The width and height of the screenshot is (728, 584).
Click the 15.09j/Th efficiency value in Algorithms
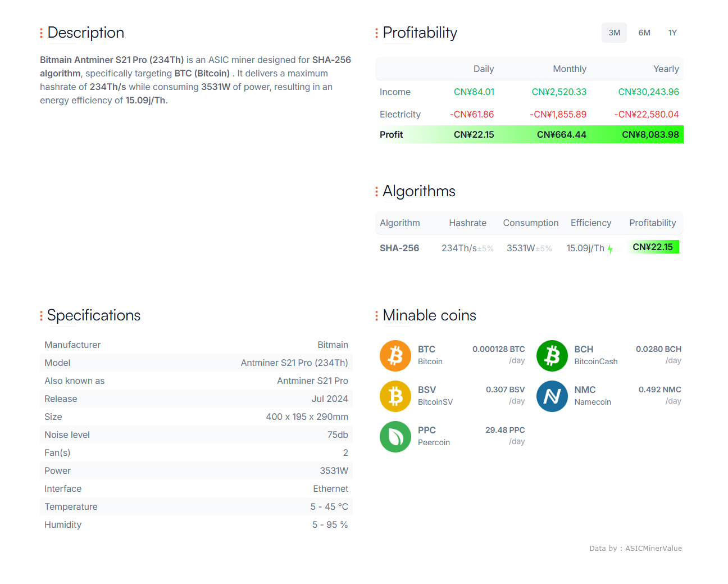(585, 248)
